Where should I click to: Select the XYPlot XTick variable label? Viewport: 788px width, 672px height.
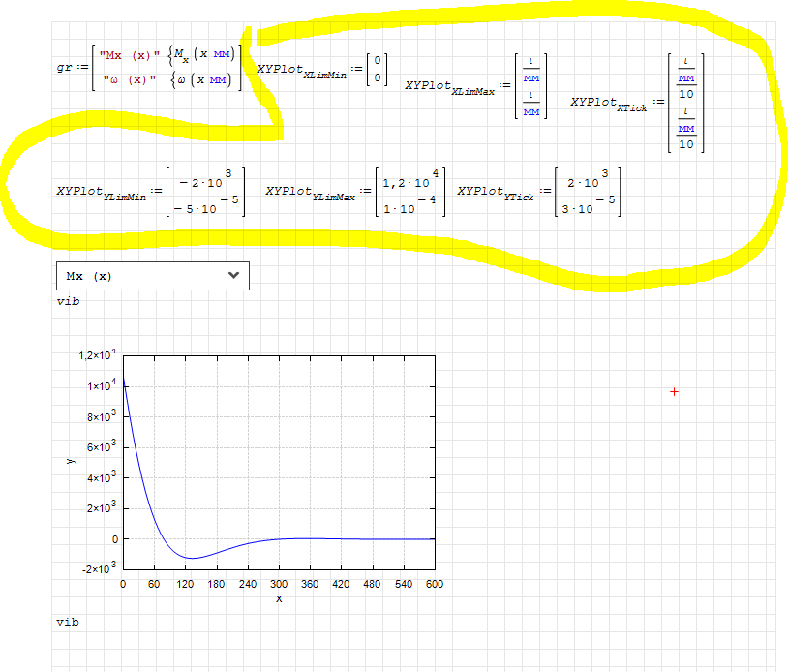[x=610, y=104]
